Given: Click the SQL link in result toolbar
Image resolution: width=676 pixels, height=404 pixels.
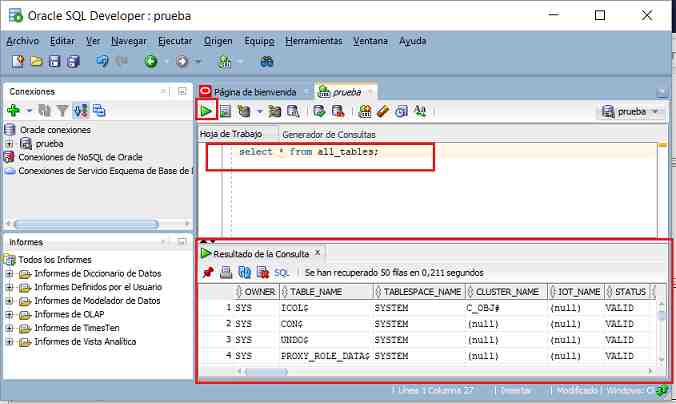Looking at the screenshot, I should (x=282, y=272).
